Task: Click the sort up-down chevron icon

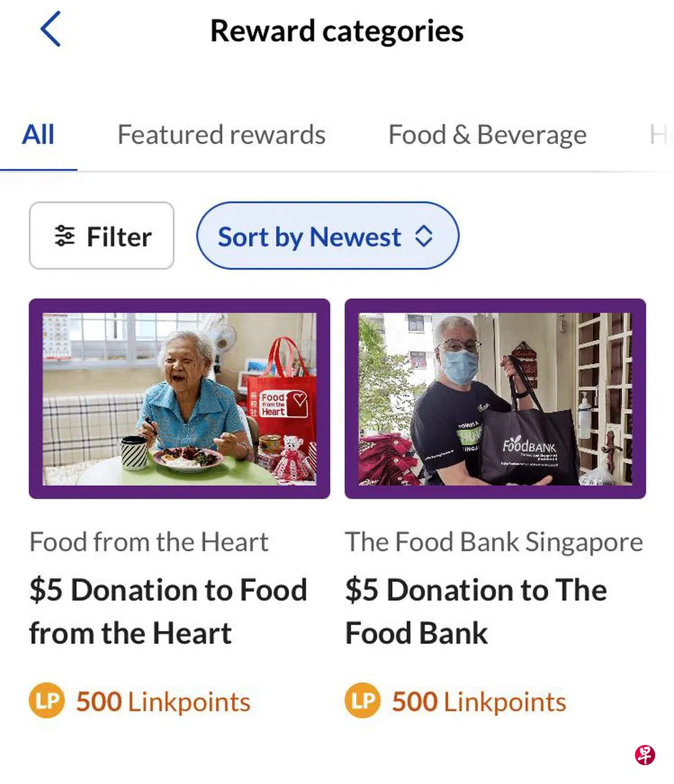Action: tap(424, 236)
